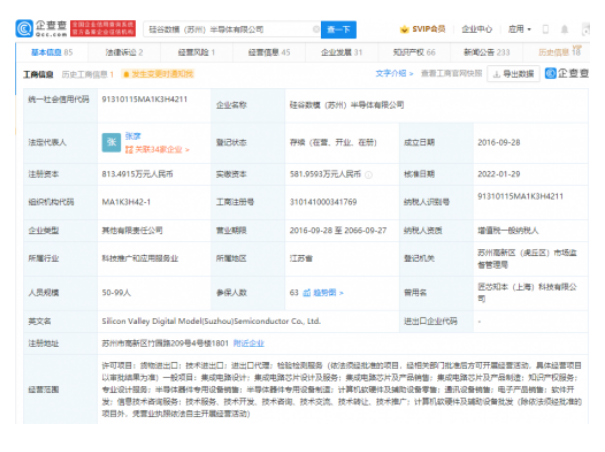Switch to 历史信息 tab

[x=559, y=52]
